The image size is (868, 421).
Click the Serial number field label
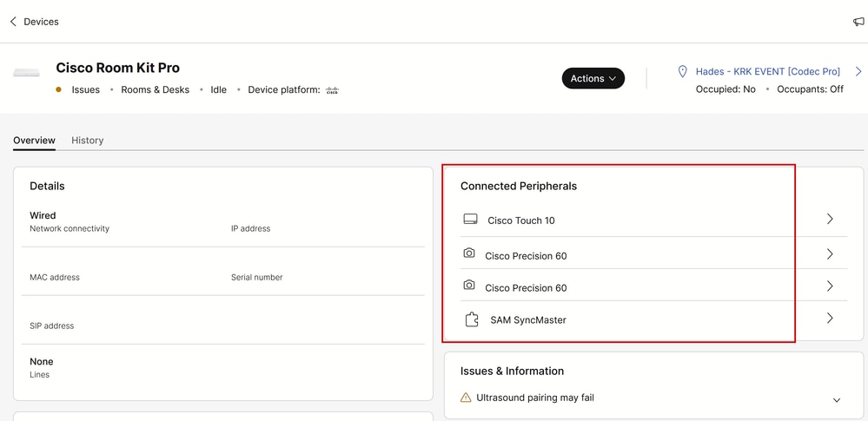pos(257,277)
